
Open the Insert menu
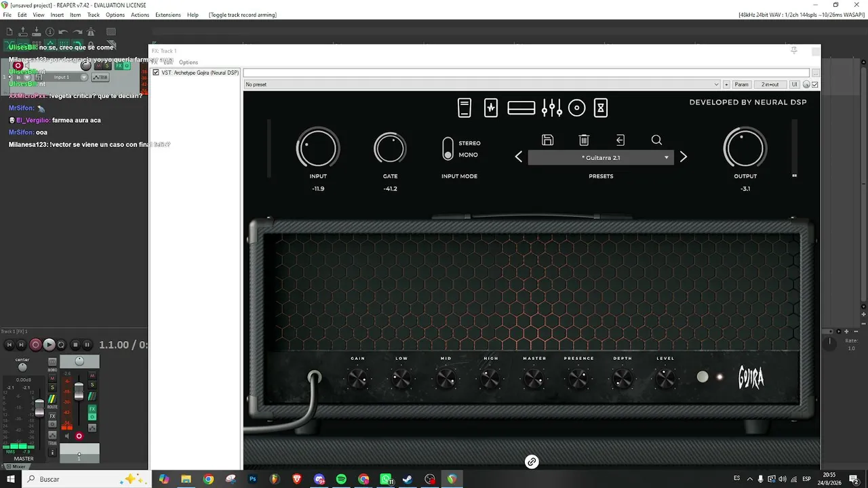(57, 15)
